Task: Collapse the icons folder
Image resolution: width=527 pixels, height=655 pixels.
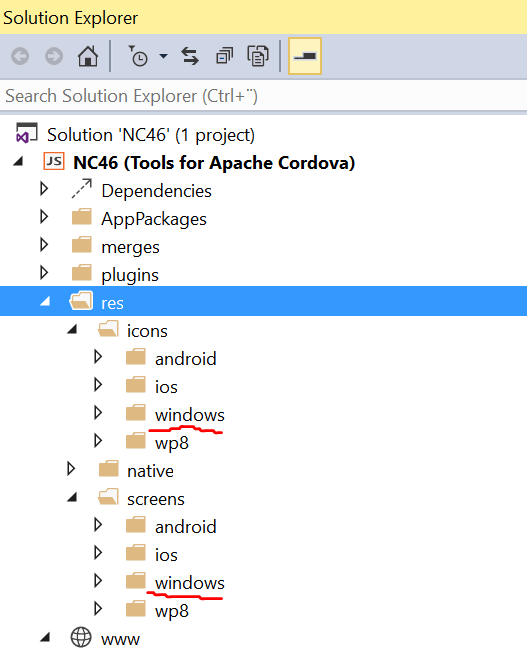Action: pyautogui.click(x=72, y=330)
